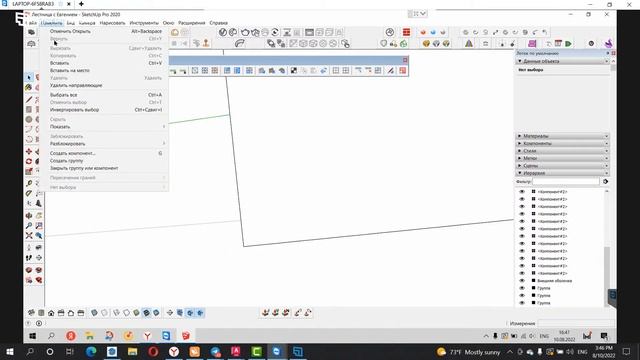Image resolution: width=640 pixels, height=360 pixels.
Task: Select the red Rotate tool
Action: click(29, 162)
